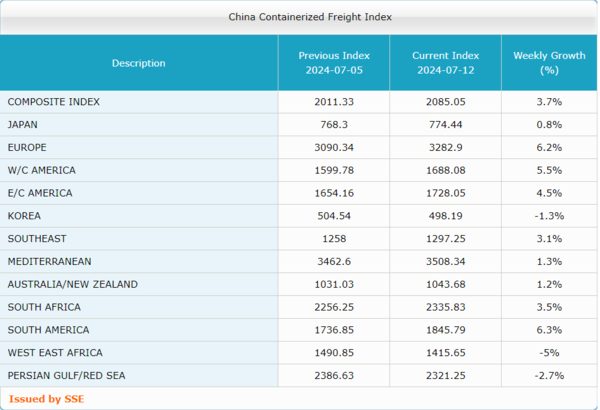The width and height of the screenshot is (600, 410).
Task: Click the Description column header
Action: 139,63
